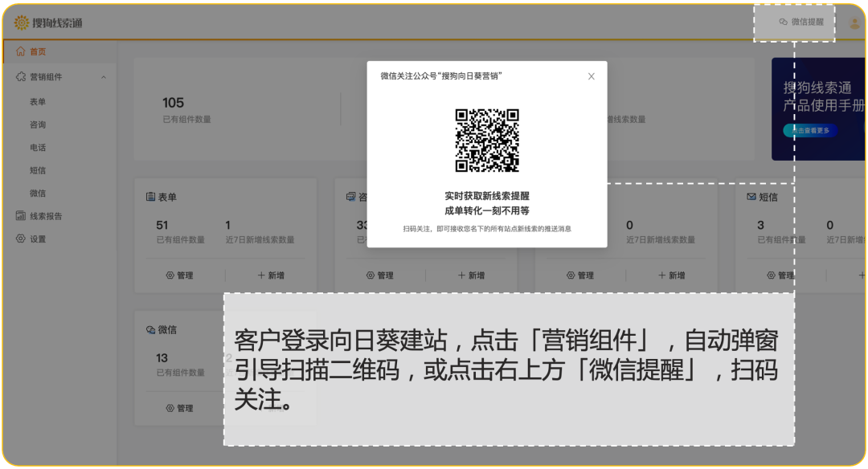This screenshot has height=469, width=868.
Task: Click the gear icon in 表单 管理
Action: (170, 275)
